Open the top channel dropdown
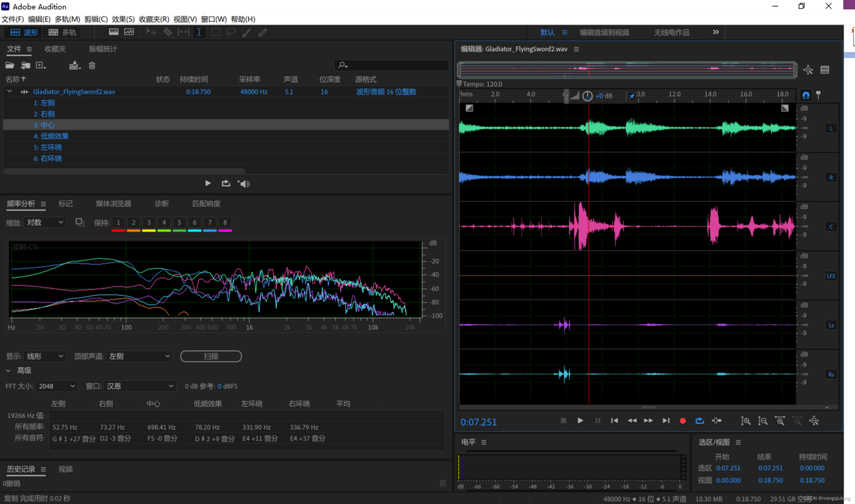 pos(139,356)
